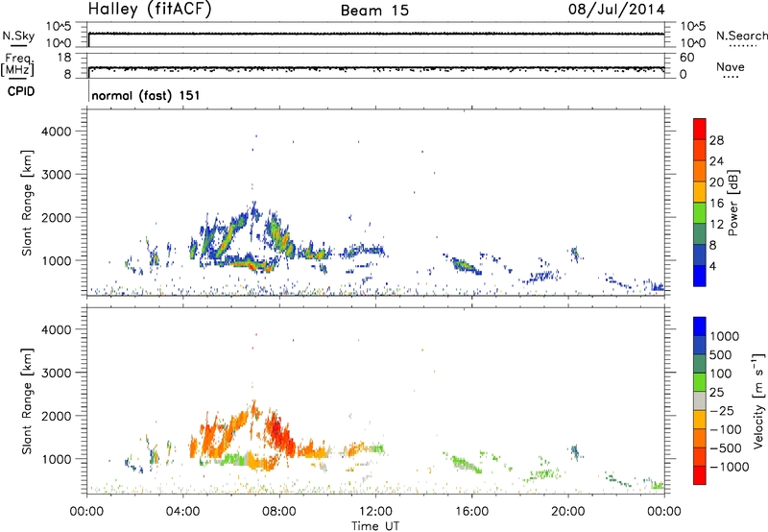
Task: Click the '16:00' time axis label
Action: pos(471,512)
